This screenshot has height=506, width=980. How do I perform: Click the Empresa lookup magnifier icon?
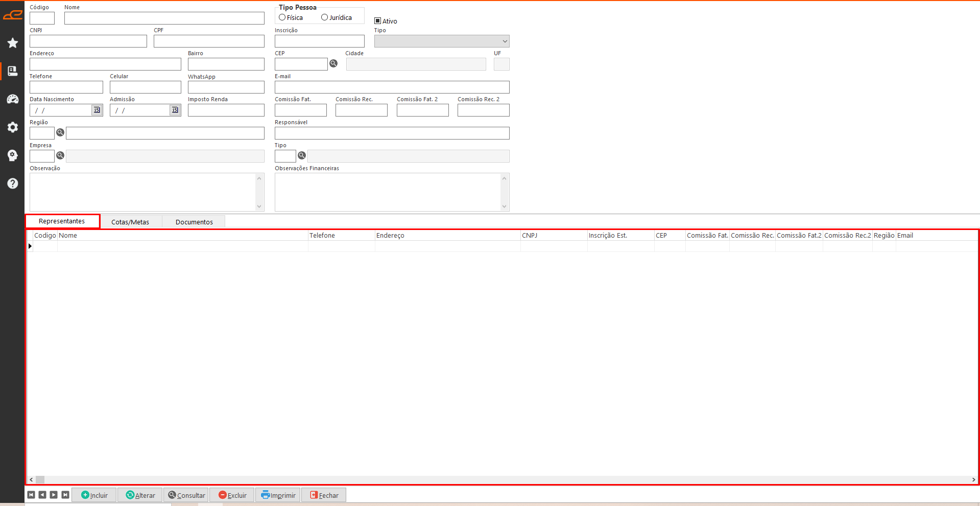(x=60, y=155)
